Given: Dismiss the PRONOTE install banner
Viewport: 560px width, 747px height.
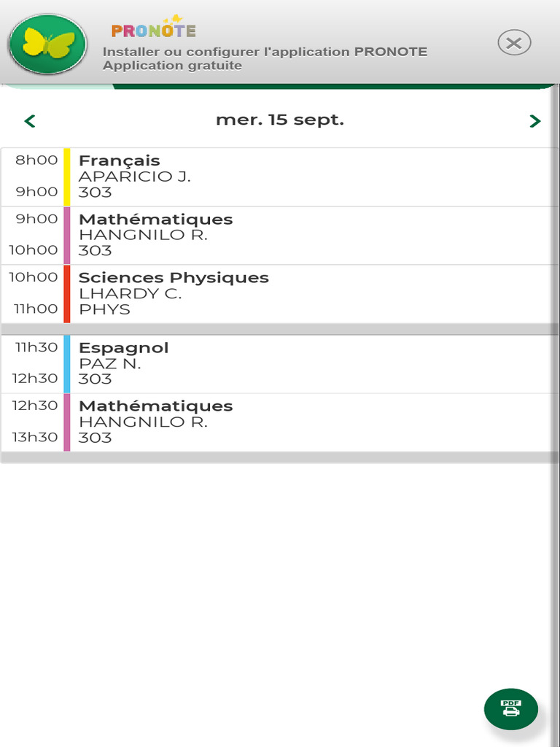Looking at the screenshot, I should [x=514, y=44].
